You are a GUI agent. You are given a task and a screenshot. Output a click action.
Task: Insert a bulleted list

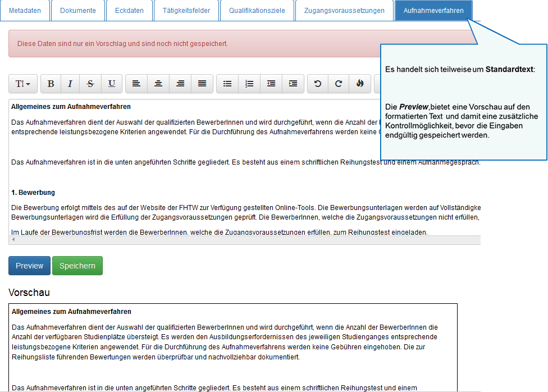pos(227,84)
